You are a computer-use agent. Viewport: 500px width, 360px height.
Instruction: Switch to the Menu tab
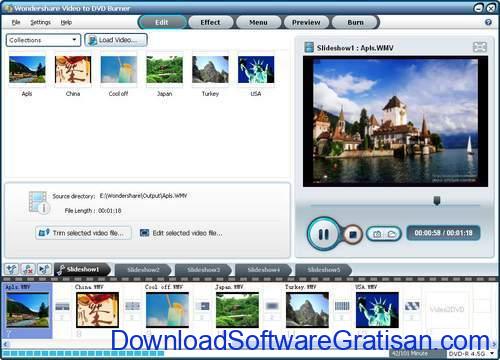click(x=258, y=22)
